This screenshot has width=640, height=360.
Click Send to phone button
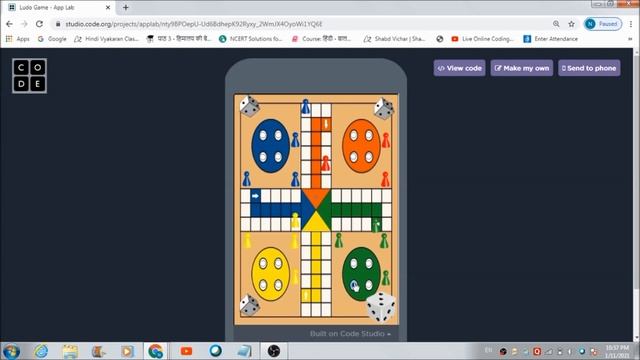point(589,68)
